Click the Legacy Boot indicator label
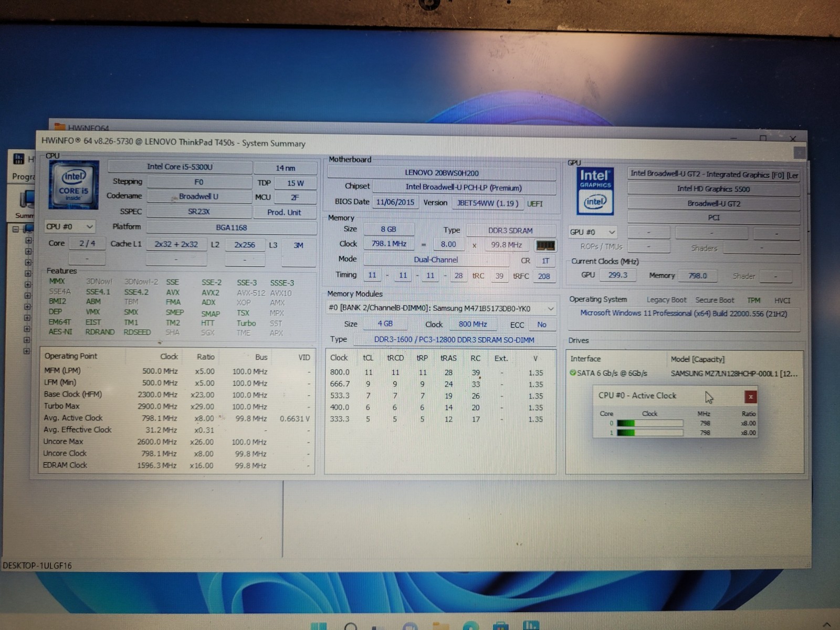 [x=666, y=300]
